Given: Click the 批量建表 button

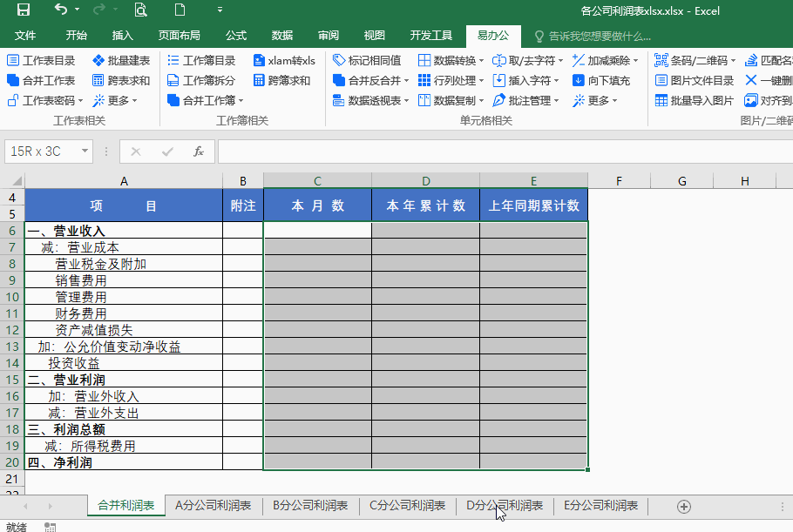Looking at the screenshot, I should coord(121,61).
